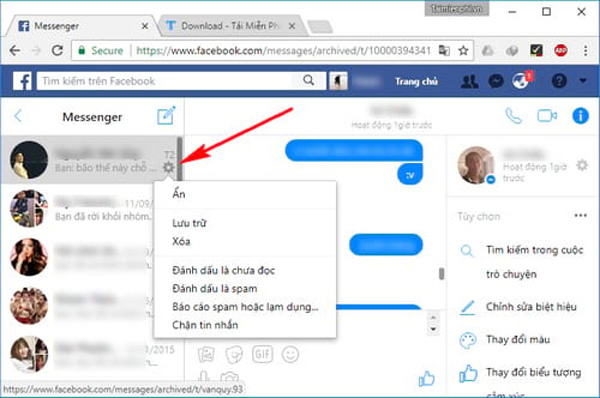
Task: Click the browser address bar URL
Action: 283,51
